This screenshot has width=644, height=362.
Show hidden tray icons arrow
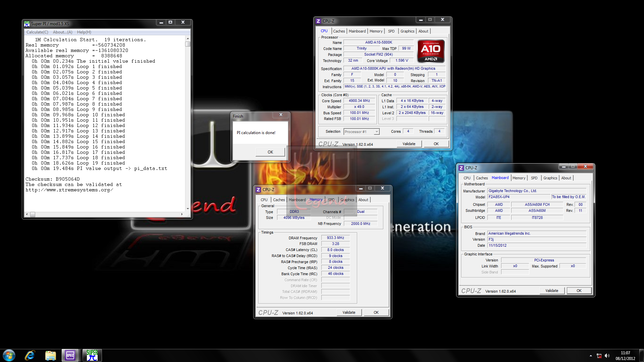click(x=591, y=356)
